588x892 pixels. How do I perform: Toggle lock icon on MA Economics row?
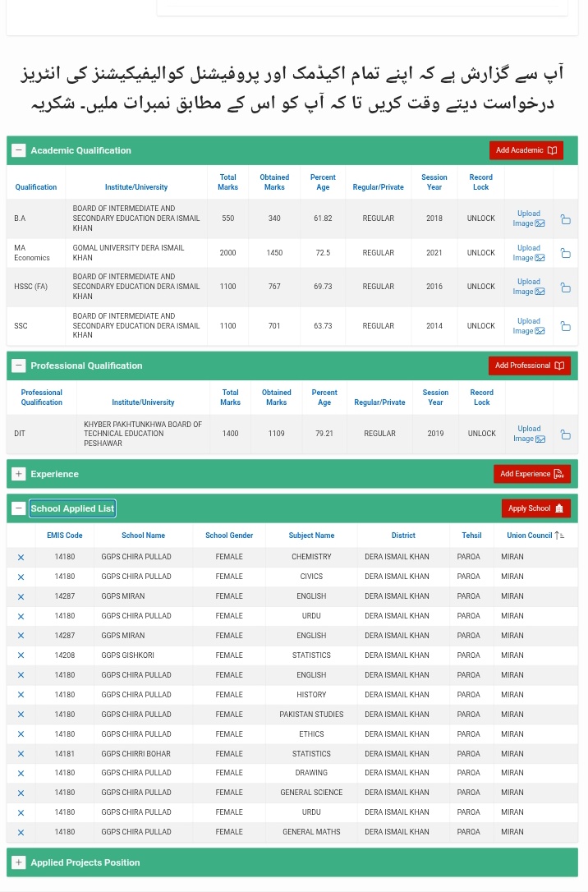pos(565,253)
